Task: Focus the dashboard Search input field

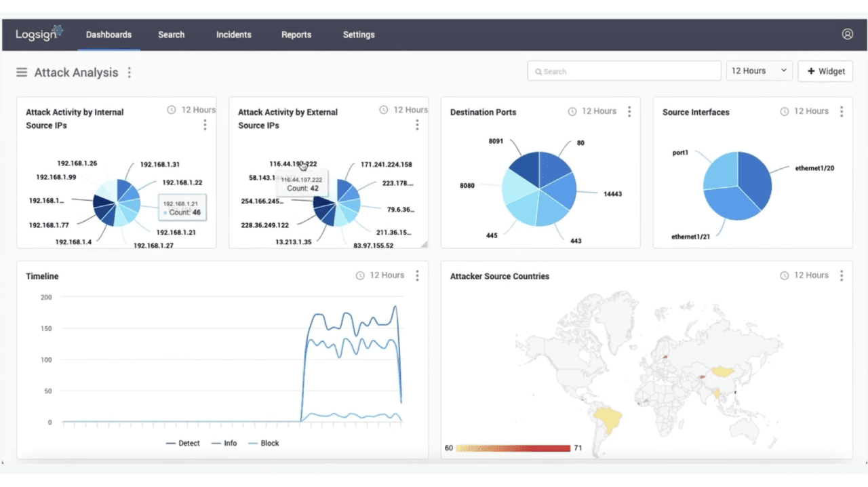Action: point(624,71)
